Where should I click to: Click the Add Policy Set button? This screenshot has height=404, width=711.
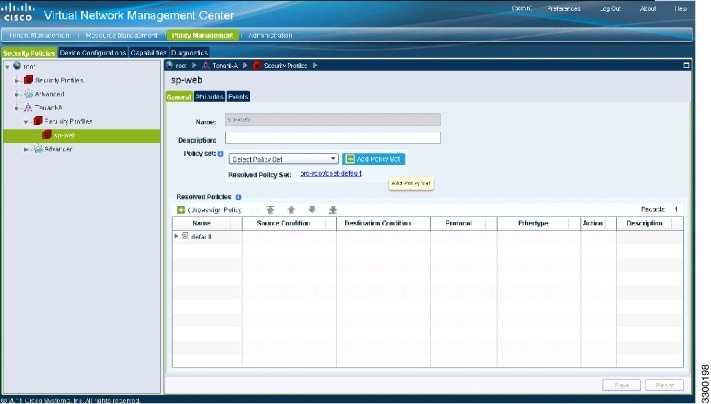tap(374, 159)
